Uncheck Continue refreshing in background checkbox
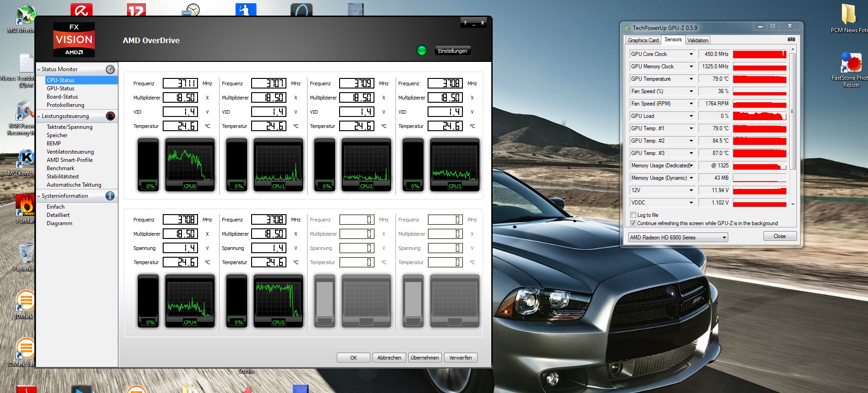The height and width of the screenshot is (393, 868). click(x=633, y=223)
